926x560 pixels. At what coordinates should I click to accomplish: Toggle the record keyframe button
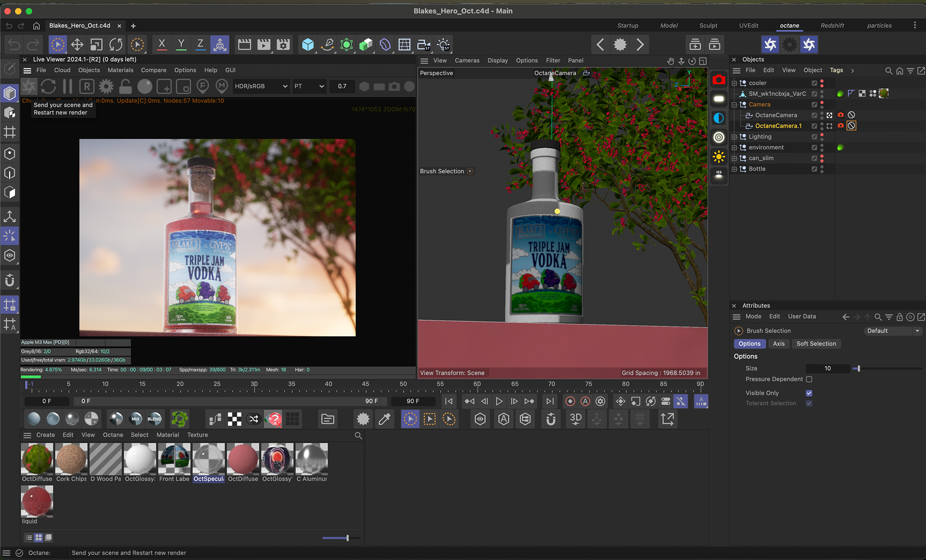click(x=570, y=401)
